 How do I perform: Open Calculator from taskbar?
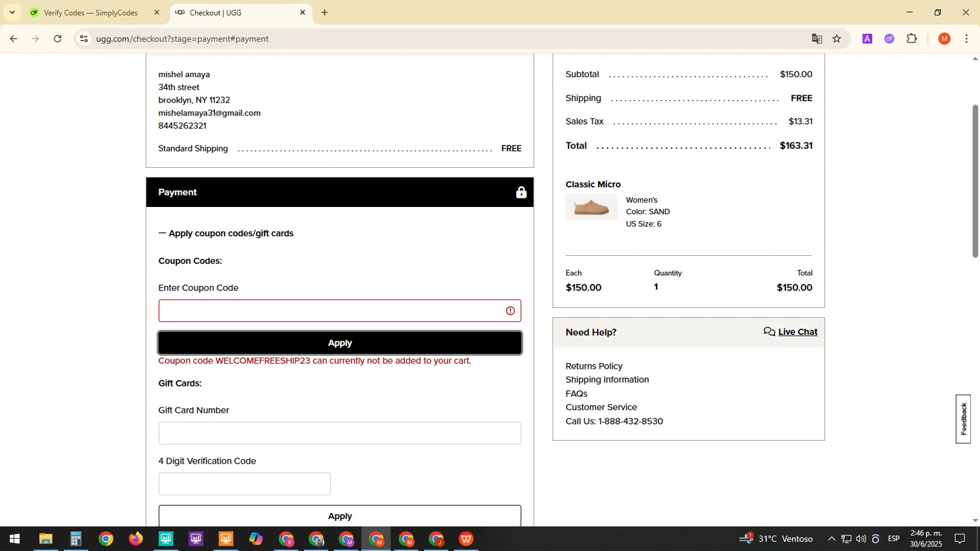76,539
